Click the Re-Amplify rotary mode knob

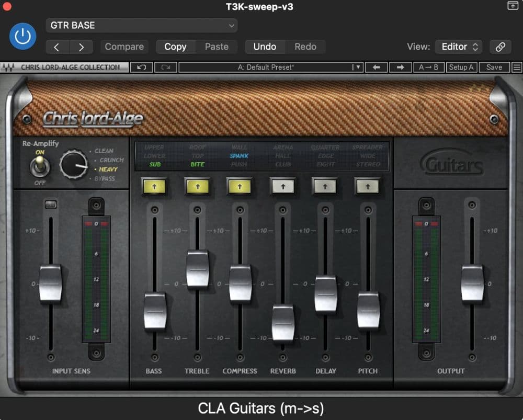pyautogui.click(x=73, y=164)
